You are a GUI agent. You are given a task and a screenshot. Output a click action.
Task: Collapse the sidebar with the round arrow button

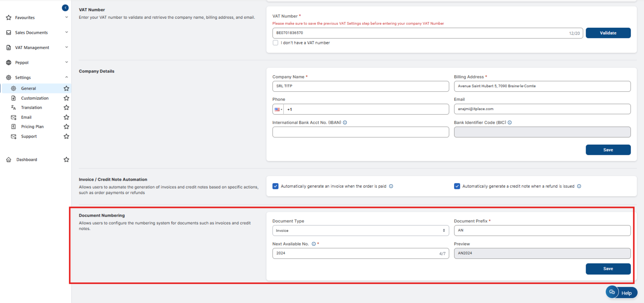coord(65,8)
